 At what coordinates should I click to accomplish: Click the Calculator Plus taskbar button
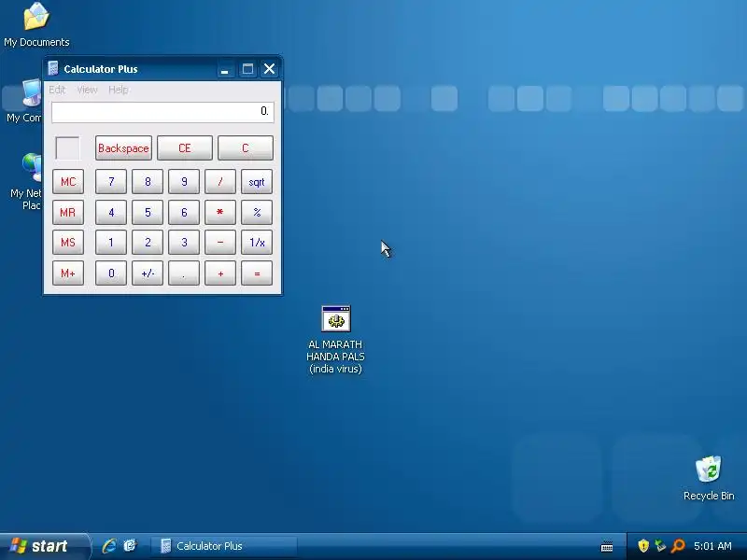pos(224,546)
